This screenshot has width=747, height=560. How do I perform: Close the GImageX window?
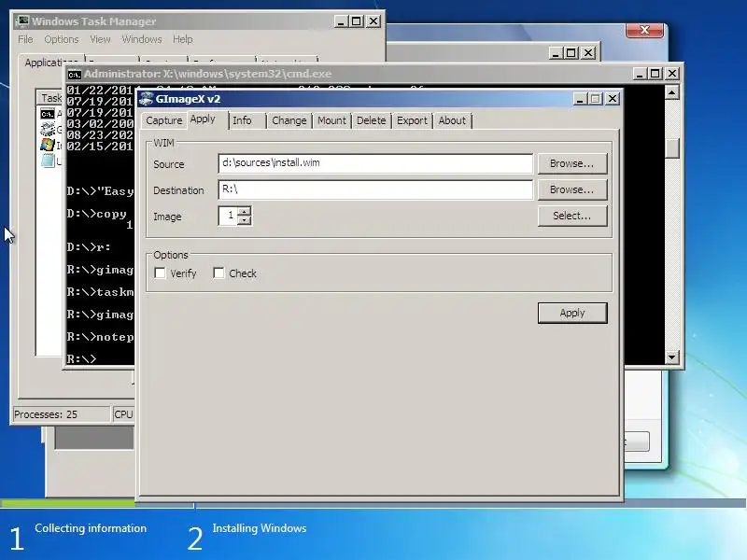click(613, 99)
